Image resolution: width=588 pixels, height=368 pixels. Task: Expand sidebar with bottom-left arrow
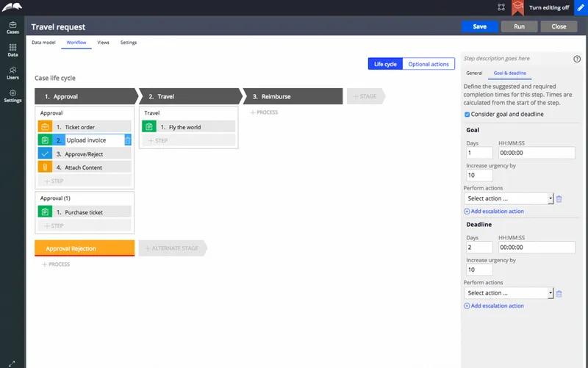pyautogui.click(x=12, y=363)
